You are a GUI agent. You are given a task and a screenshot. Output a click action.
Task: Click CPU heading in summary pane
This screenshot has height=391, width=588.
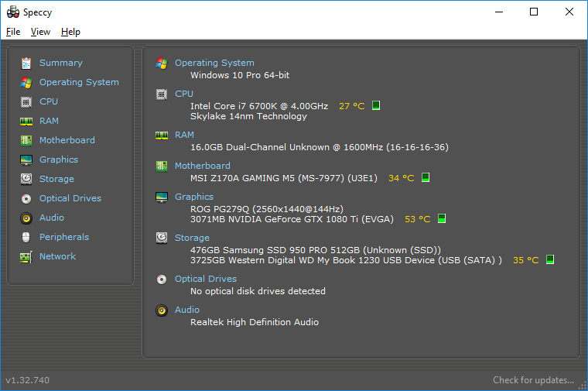(x=184, y=94)
